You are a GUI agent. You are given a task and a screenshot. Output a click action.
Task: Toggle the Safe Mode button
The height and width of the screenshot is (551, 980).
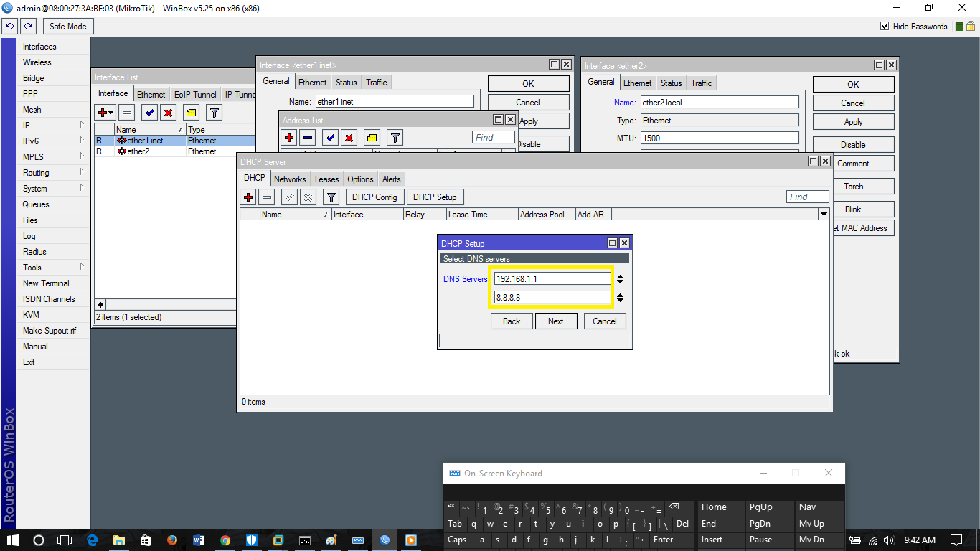[x=68, y=27]
